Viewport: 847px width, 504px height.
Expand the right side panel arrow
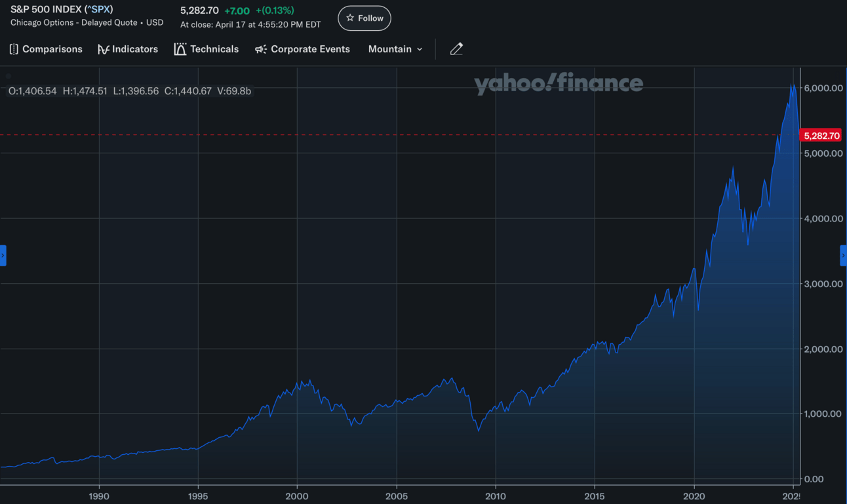click(x=843, y=255)
